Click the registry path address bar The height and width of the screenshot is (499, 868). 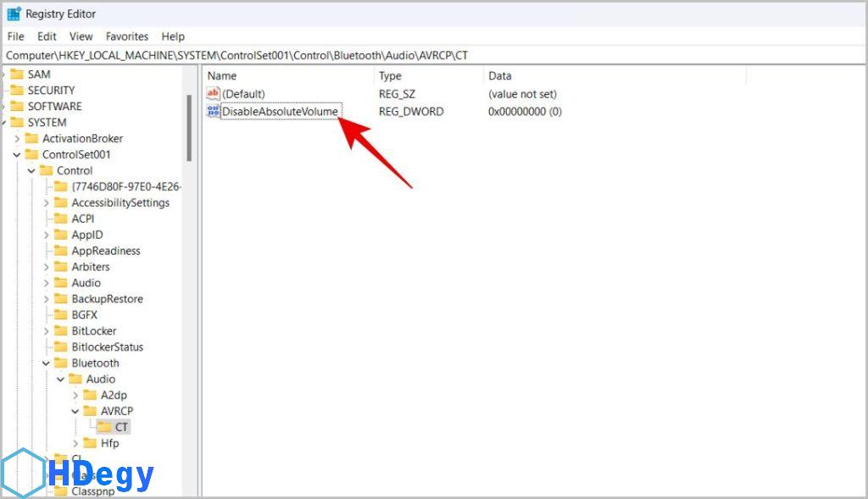click(x=424, y=55)
